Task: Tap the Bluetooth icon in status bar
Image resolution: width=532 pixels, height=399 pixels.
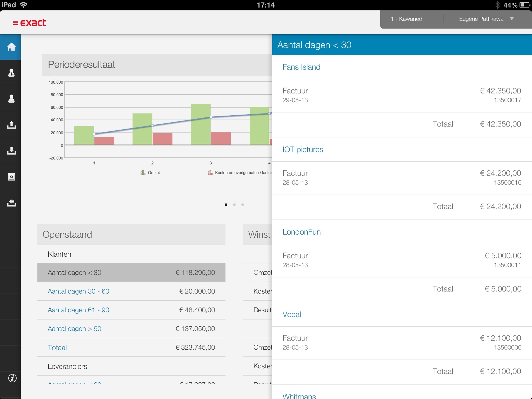Action: click(497, 5)
